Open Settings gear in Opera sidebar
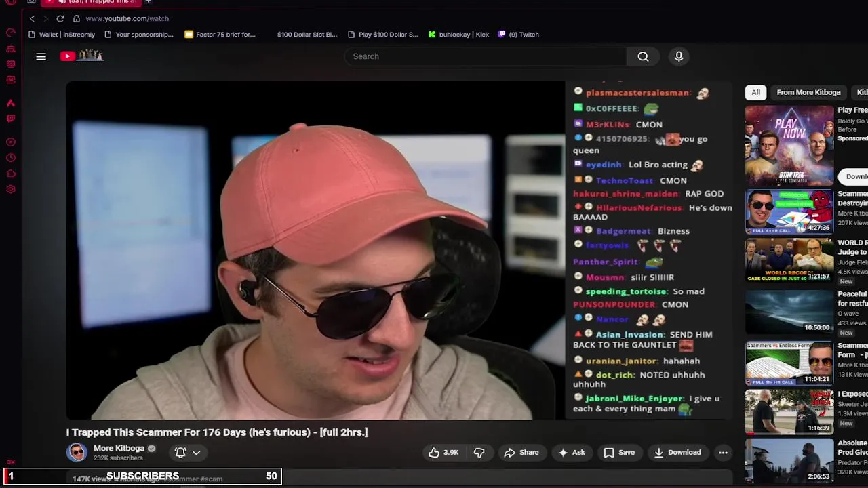Screen dimensions: 868x488 (10, 189)
